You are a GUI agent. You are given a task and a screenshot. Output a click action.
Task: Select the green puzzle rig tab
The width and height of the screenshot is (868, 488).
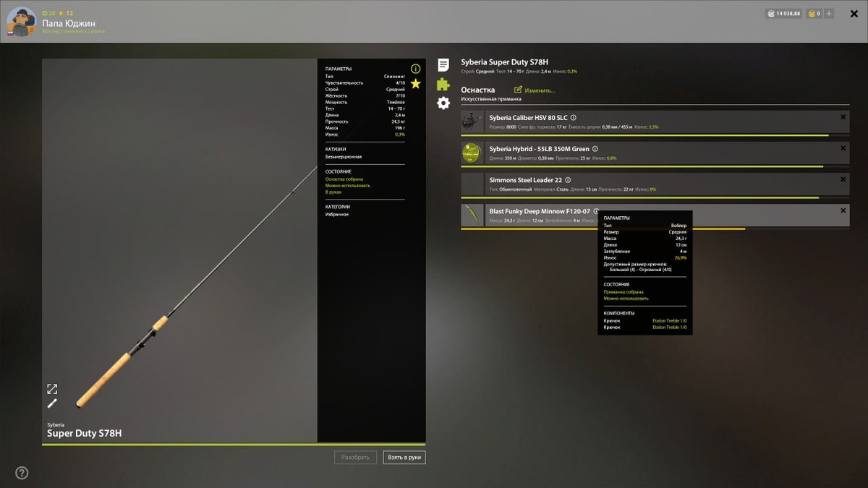click(443, 85)
